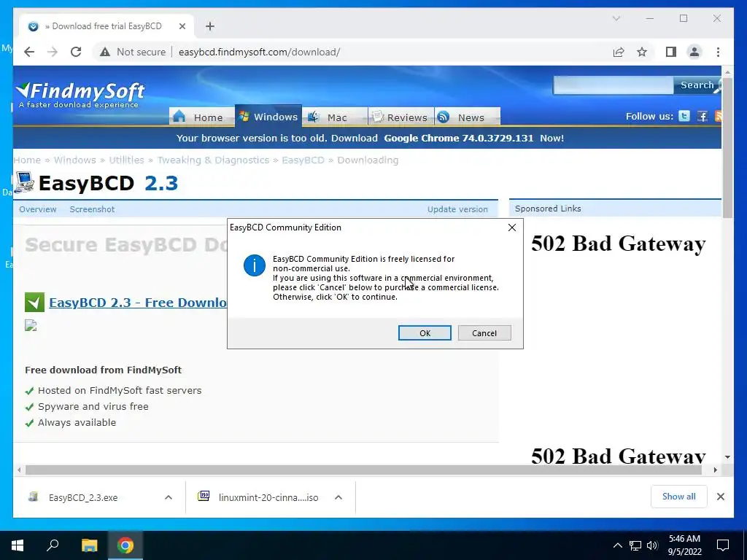Click the Windows breadcrumb link
This screenshot has height=560, width=747.
[75, 160]
